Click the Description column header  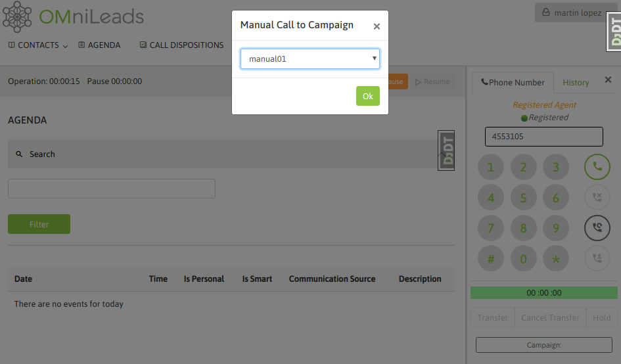[x=420, y=279]
